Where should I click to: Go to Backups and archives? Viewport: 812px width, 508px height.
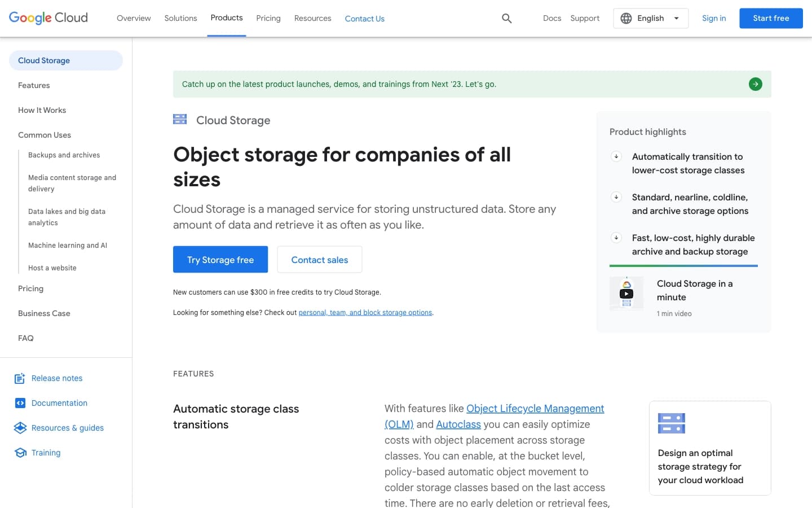[x=64, y=155]
